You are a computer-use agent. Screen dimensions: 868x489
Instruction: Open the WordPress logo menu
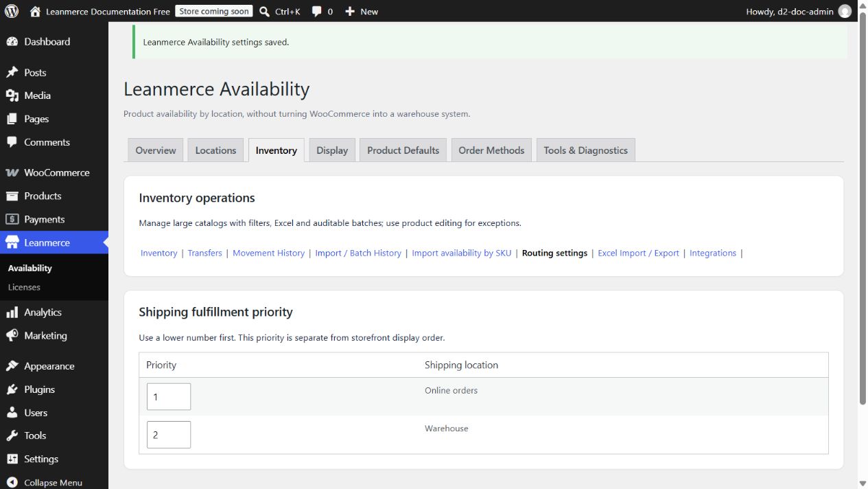pyautogui.click(x=12, y=11)
